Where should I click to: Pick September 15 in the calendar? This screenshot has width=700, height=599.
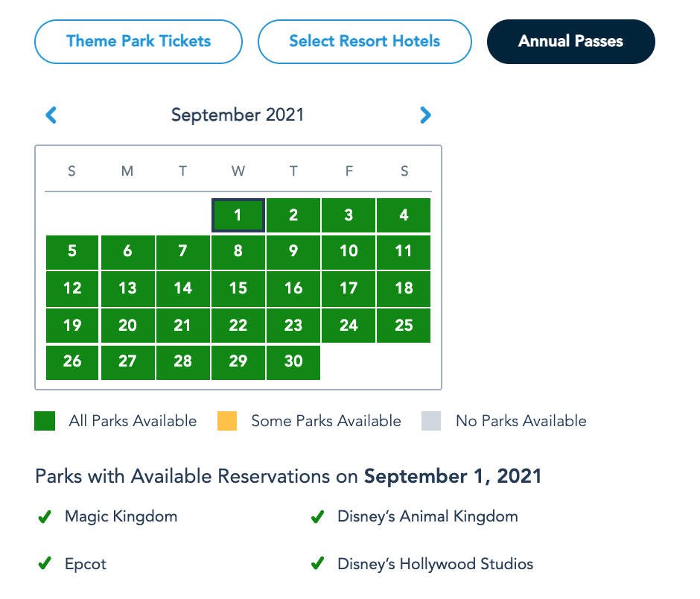tap(238, 288)
